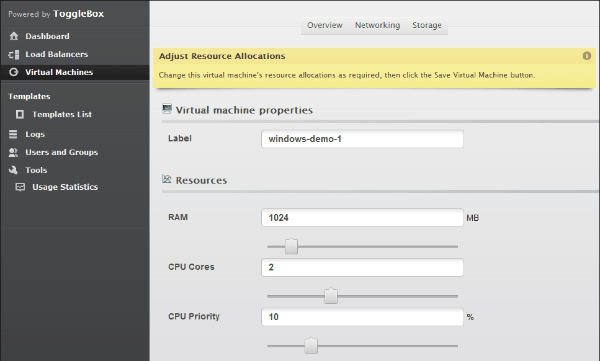Click the chart icon beside Resources heading

click(x=166, y=179)
